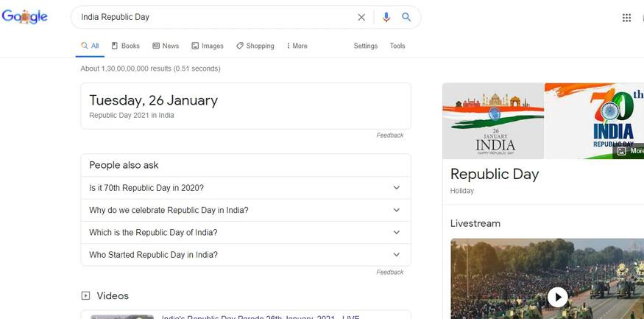Expand "Which is the Republic Day of India?"
Viewport: 644px width, 319px height.
[246, 233]
